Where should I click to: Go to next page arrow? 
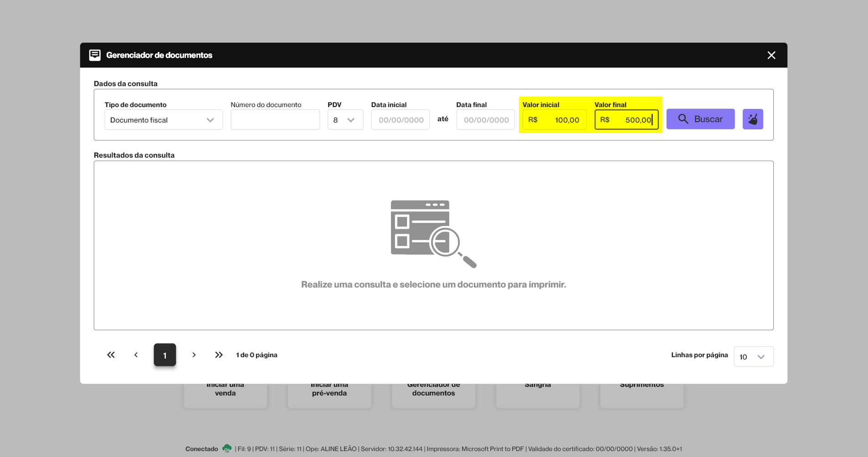[194, 355]
